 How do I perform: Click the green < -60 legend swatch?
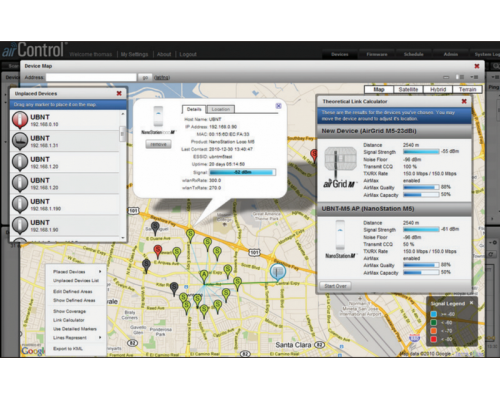434,322
